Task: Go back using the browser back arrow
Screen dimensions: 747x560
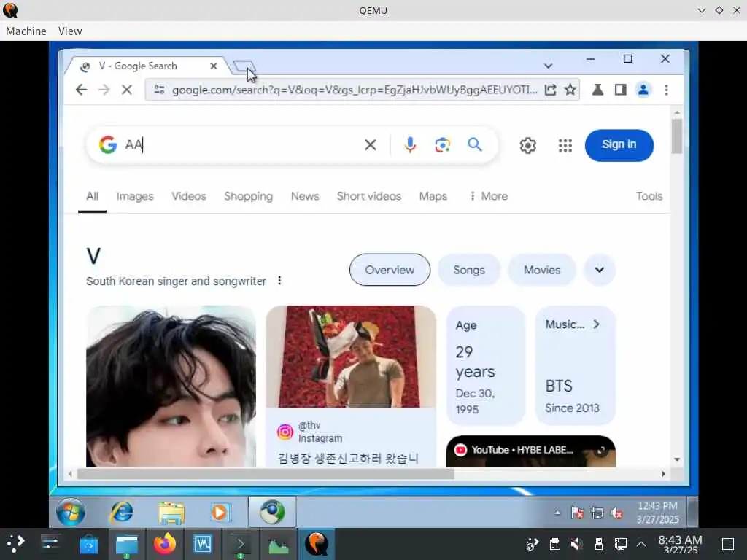Action: coord(82,90)
